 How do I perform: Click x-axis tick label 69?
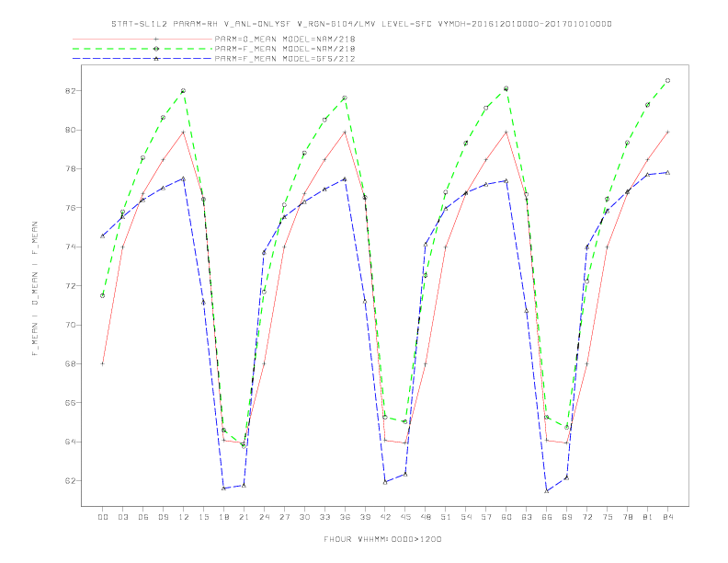pyautogui.click(x=567, y=517)
